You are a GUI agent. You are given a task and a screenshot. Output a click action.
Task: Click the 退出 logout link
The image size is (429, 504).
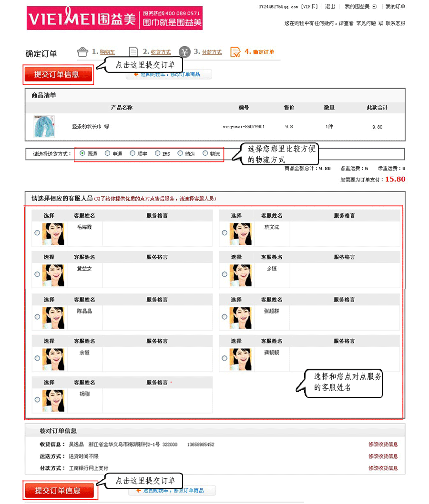coord(330,7)
